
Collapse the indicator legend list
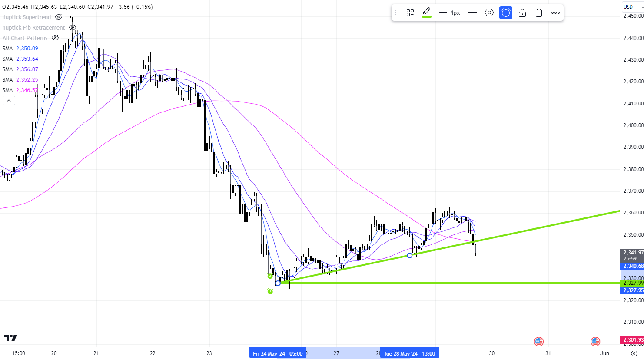click(x=9, y=101)
